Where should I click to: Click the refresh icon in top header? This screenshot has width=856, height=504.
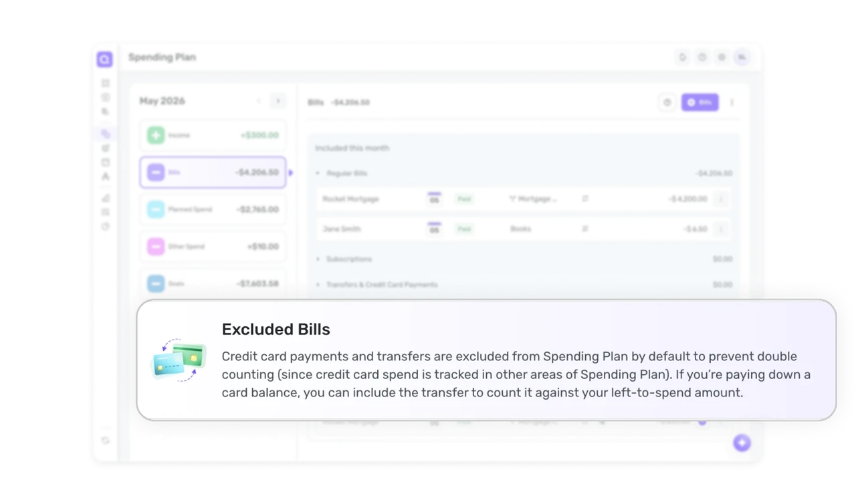[x=683, y=57]
